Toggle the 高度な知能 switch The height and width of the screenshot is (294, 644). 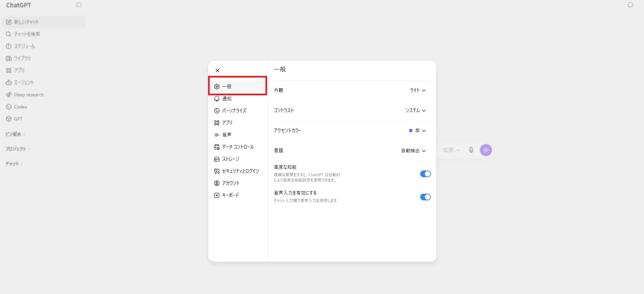(x=425, y=174)
